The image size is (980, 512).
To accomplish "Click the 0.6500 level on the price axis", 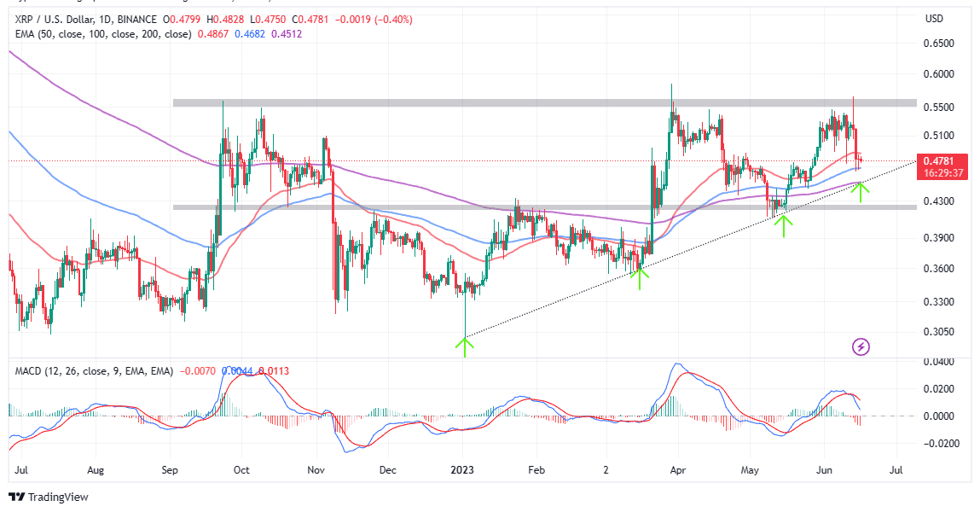I will 939,44.
